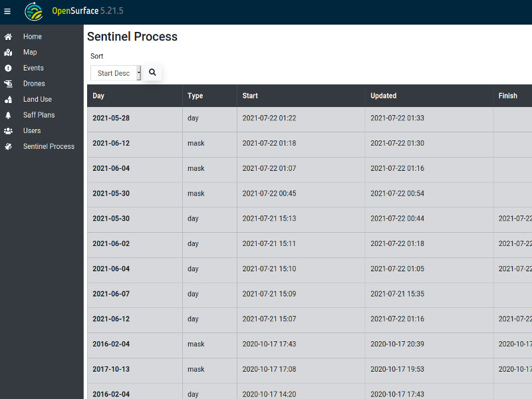Screen dimensions: 532x399
Task: Select updated time 2020-10-17 20:39
Action: 397,344
